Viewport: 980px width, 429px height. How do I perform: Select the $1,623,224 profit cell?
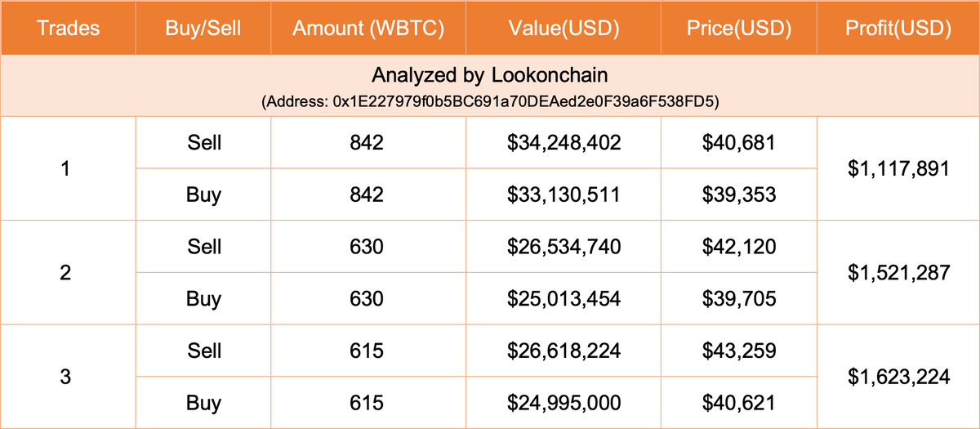(x=898, y=377)
